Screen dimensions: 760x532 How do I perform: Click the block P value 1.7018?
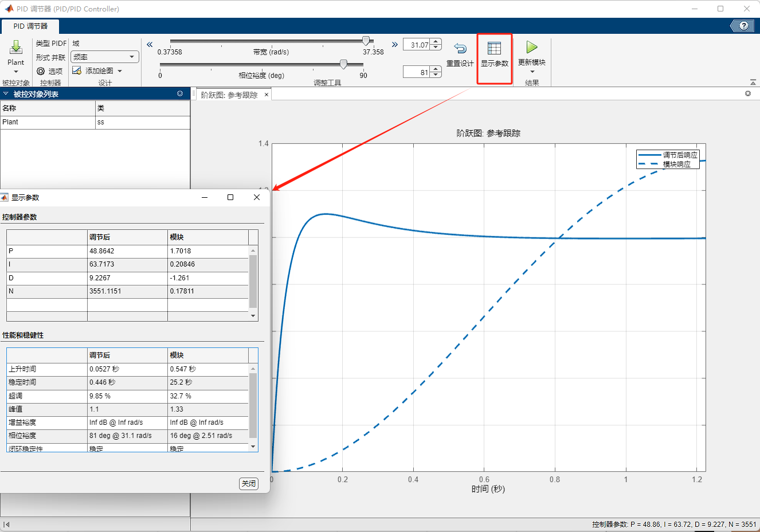point(181,251)
